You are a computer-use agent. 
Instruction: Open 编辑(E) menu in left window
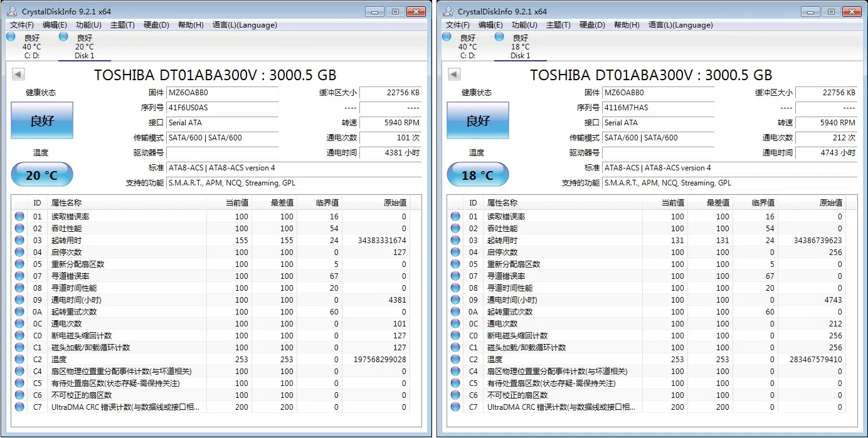point(55,25)
